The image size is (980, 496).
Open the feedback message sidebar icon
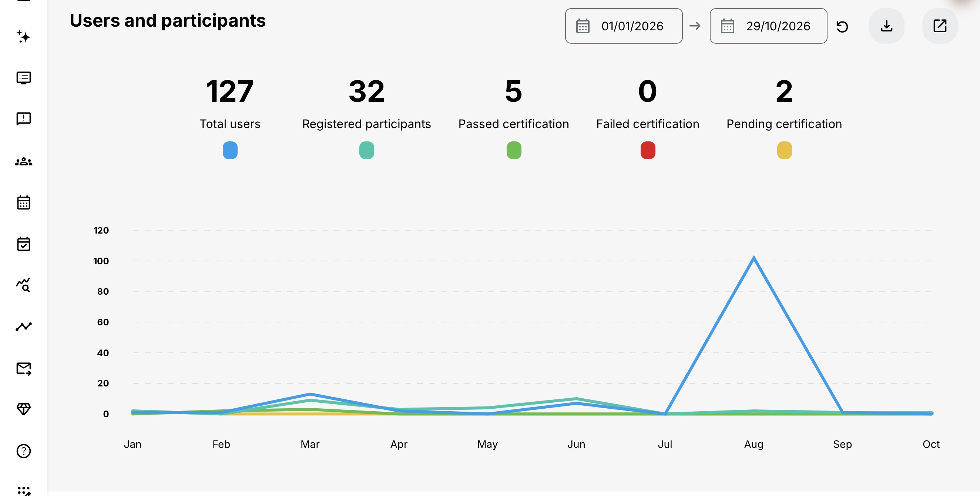coord(24,119)
